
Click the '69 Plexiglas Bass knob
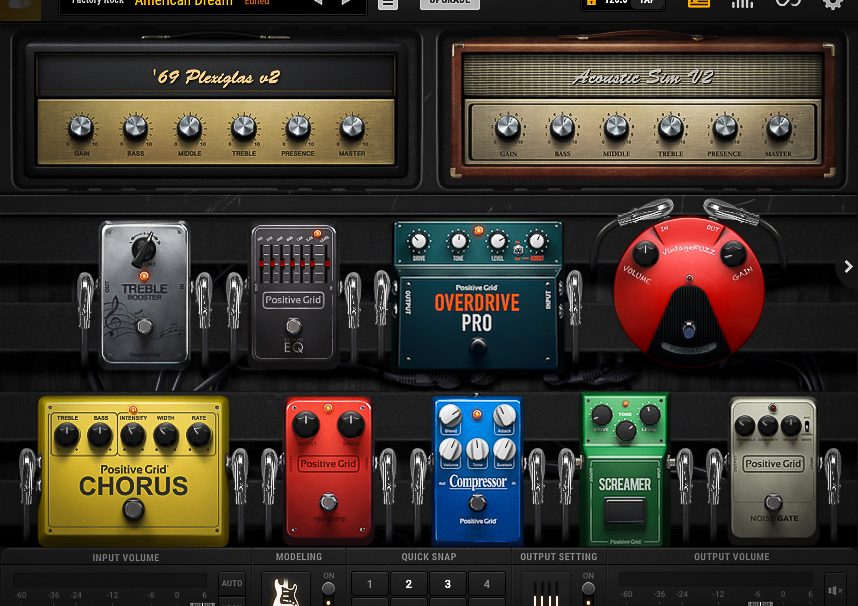point(135,128)
